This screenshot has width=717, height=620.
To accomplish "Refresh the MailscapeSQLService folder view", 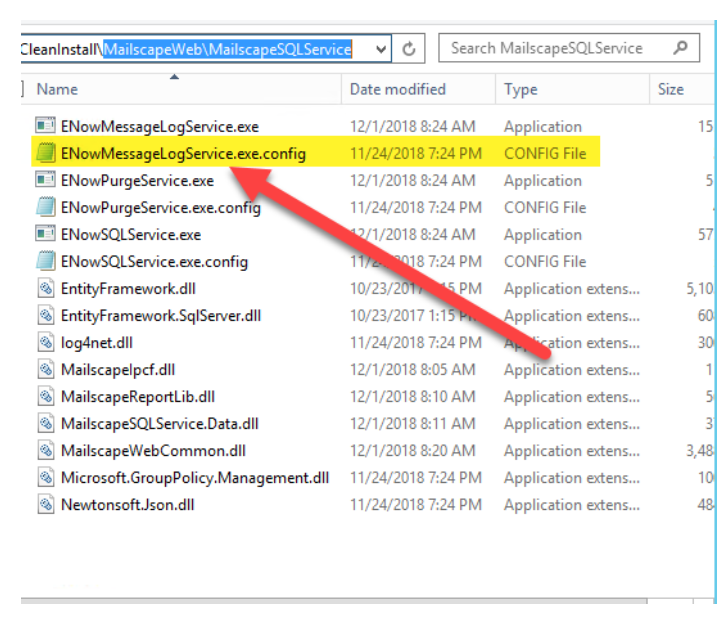I will (x=409, y=48).
